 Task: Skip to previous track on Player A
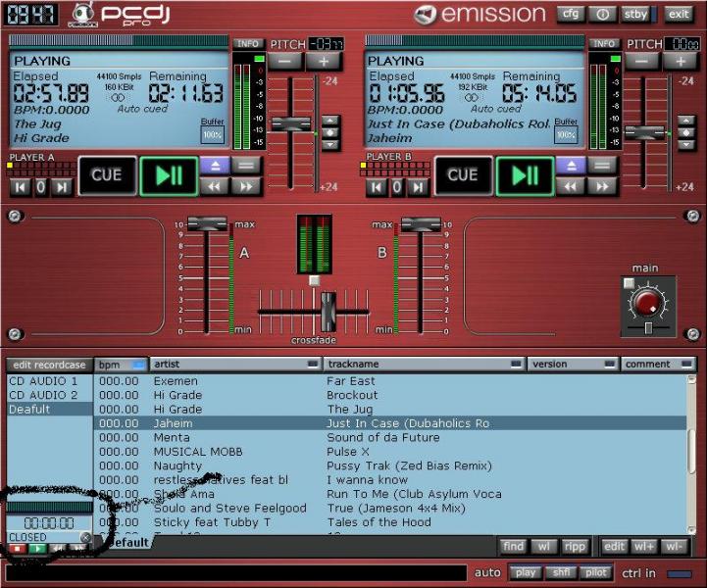coord(21,187)
